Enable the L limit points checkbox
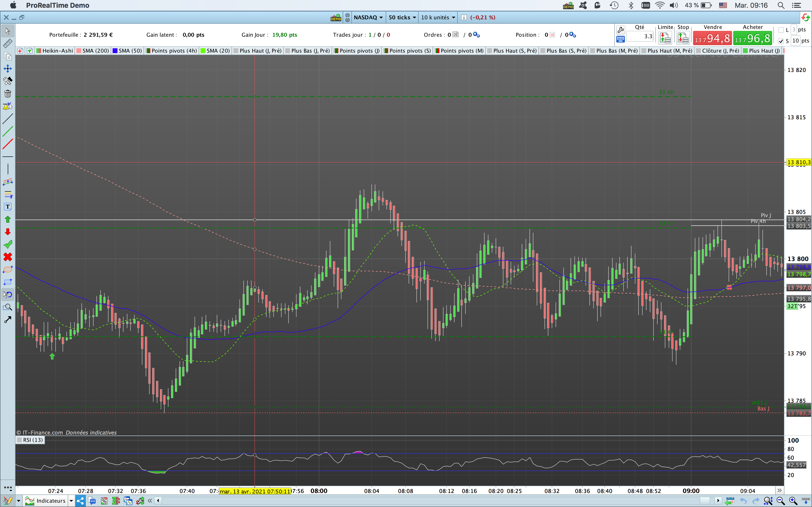This screenshot has height=507, width=812. [x=781, y=30]
